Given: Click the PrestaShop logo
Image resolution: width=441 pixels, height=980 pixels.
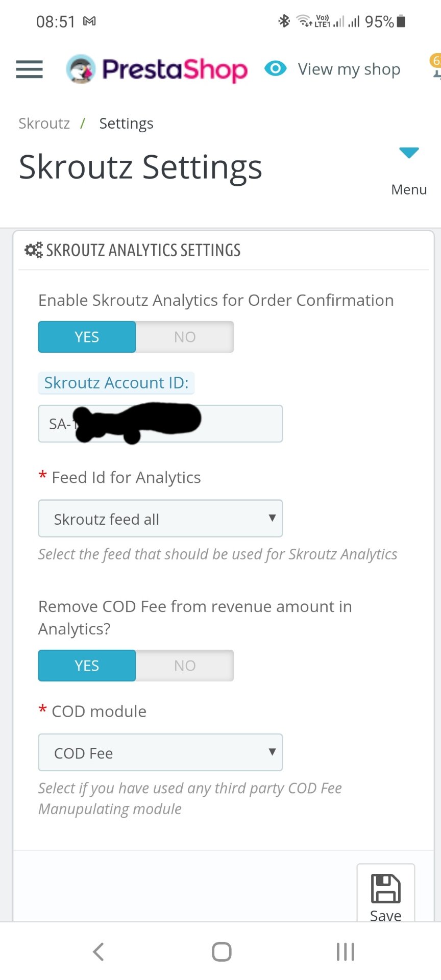Looking at the screenshot, I should [157, 69].
